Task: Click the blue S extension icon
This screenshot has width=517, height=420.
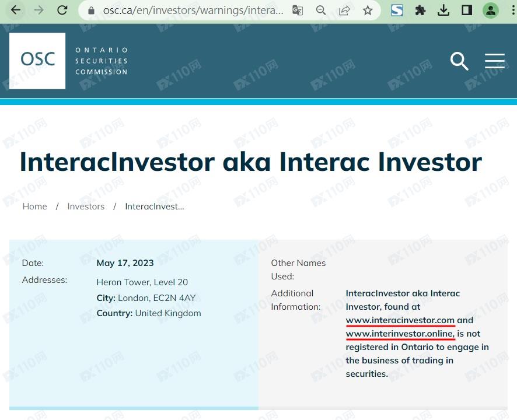Action: click(x=397, y=10)
